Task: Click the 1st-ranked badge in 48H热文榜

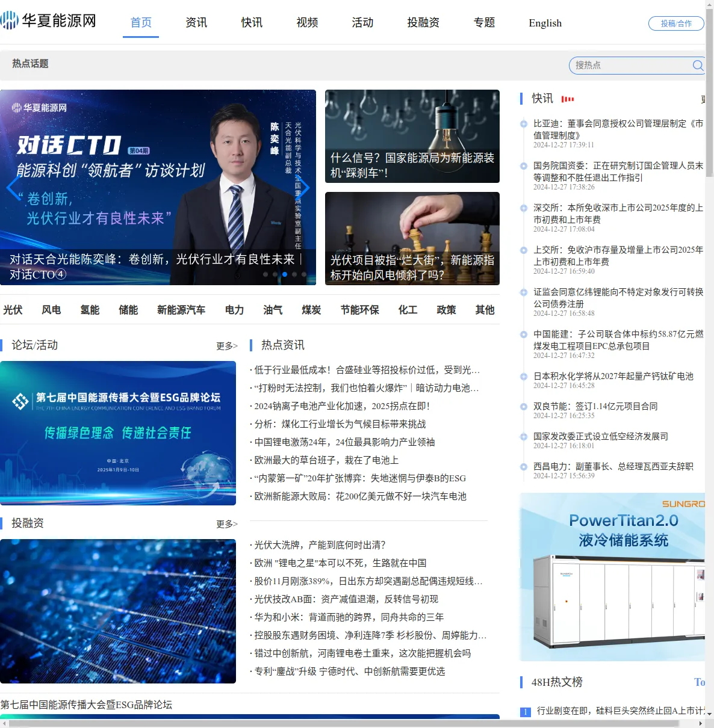Action: tap(525, 712)
